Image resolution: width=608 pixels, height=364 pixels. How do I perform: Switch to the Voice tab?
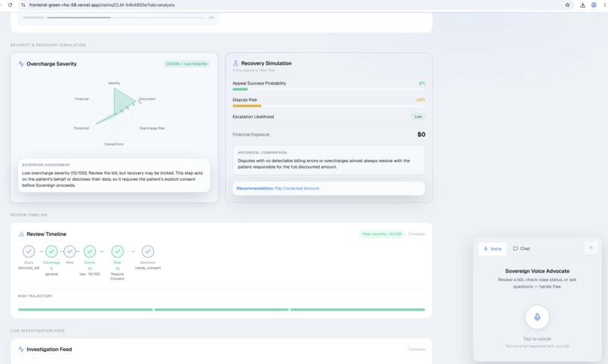pyautogui.click(x=493, y=249)
